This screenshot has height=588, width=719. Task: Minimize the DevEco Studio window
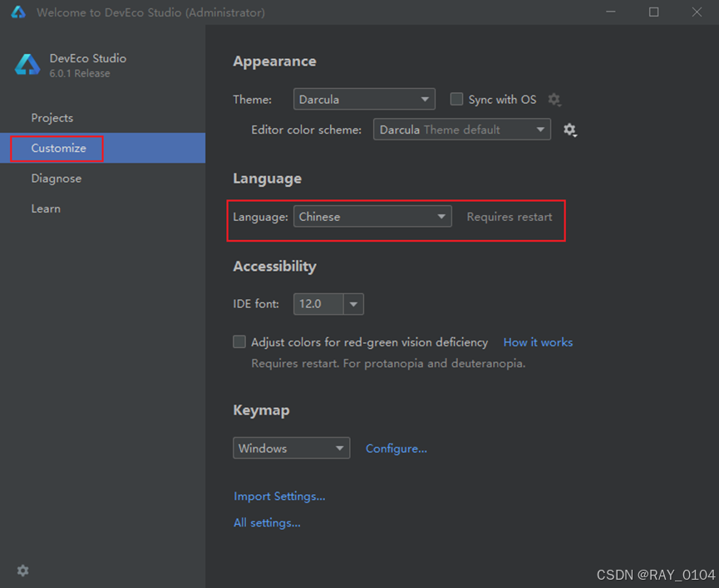[x=610, y=12]
